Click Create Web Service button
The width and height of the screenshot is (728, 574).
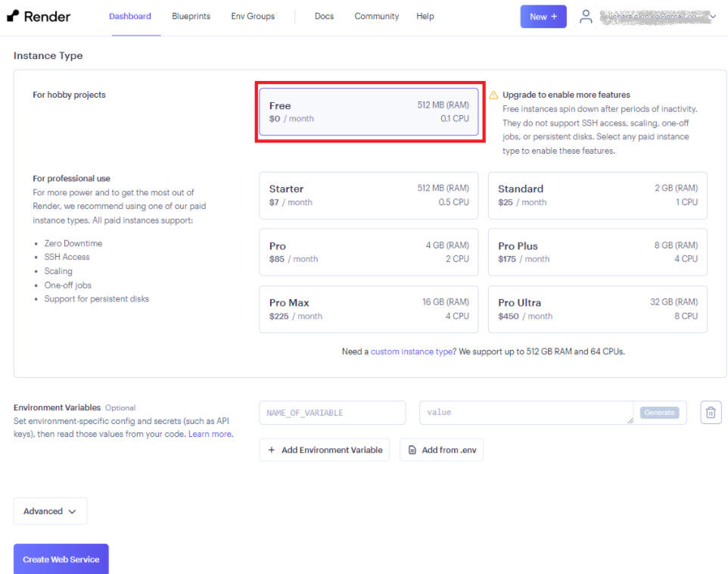point(61,560)
